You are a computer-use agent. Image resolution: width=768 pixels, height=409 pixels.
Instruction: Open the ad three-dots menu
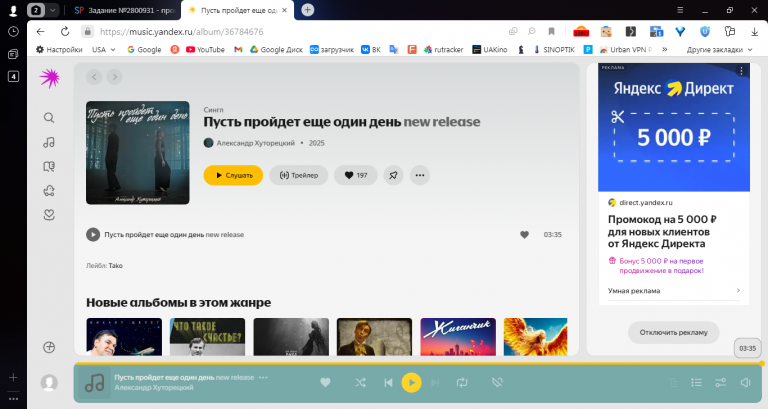[x=742, y=71]
